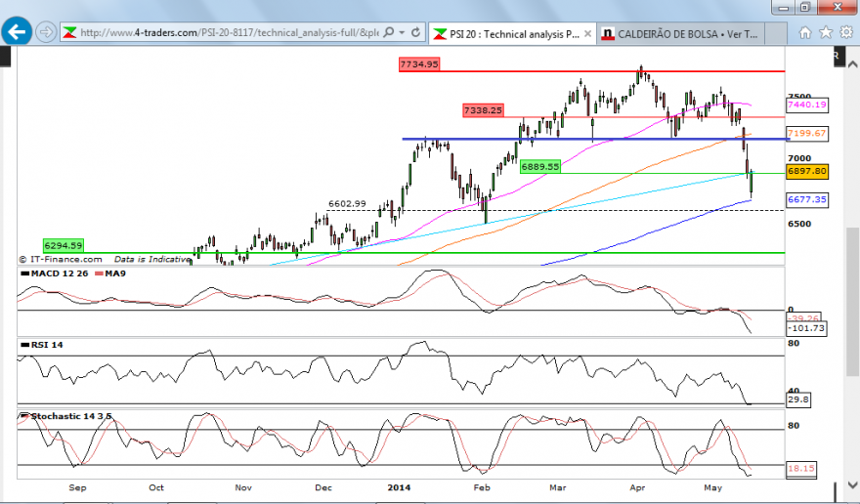
Task: Click the 2014 label on time axis
Action: pyautogui.click(x=399, y=487)
